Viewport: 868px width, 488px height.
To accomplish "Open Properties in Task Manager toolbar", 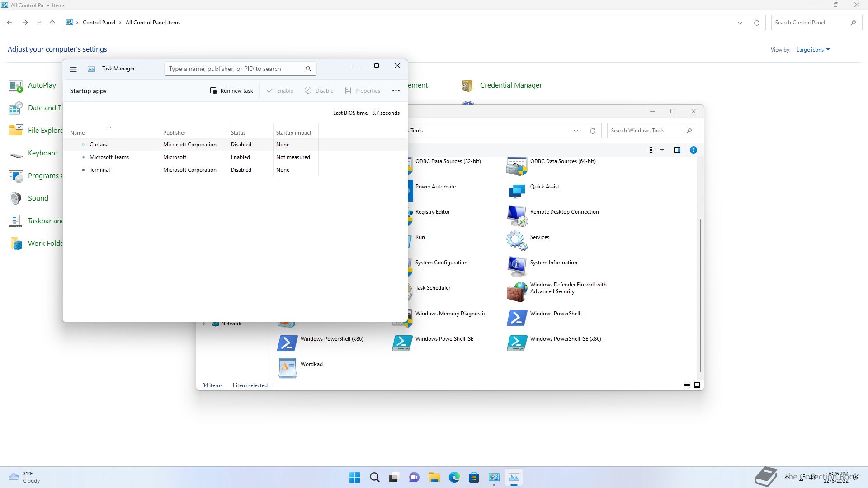I will coord(363,91).
